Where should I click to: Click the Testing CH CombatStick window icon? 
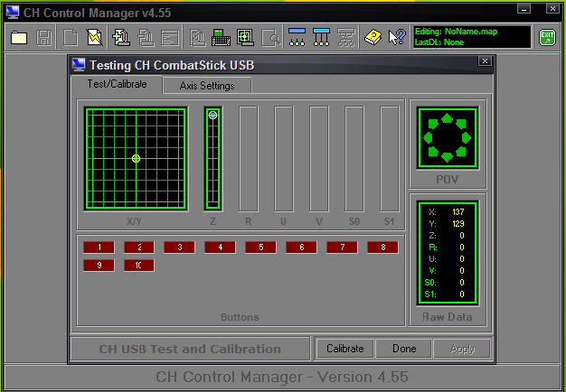point(79,64)
